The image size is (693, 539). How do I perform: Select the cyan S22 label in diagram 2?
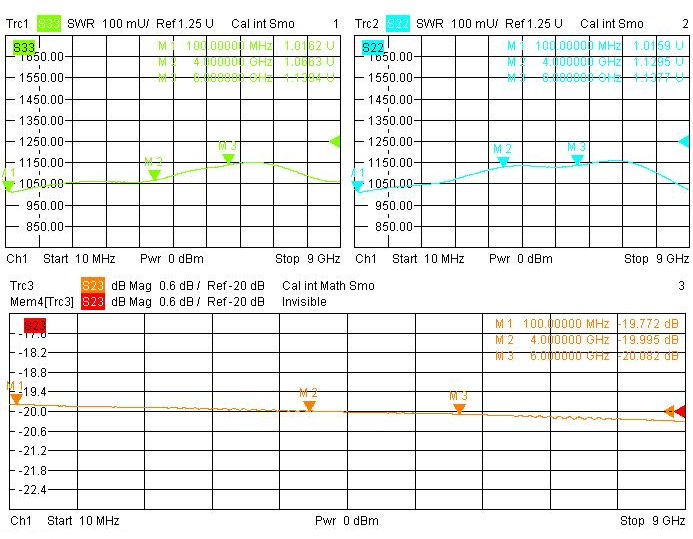point(373,47)
